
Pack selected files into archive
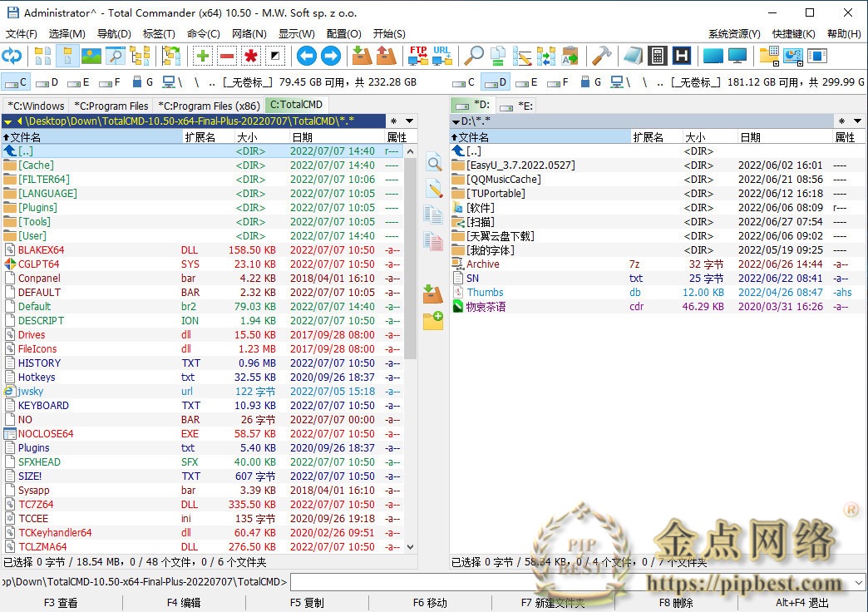tap(360, 57)
